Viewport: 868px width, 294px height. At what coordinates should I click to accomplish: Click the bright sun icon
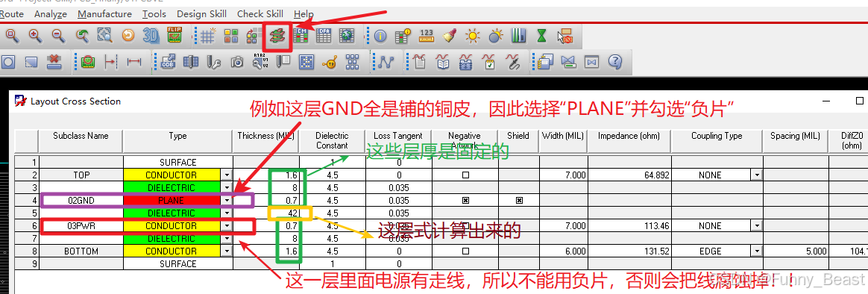click(472, 37)
